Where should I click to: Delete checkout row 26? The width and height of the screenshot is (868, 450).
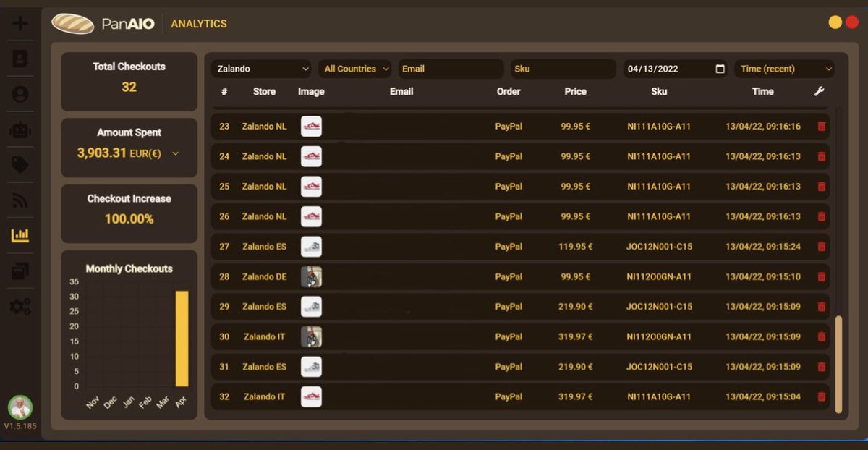[821, 216]
